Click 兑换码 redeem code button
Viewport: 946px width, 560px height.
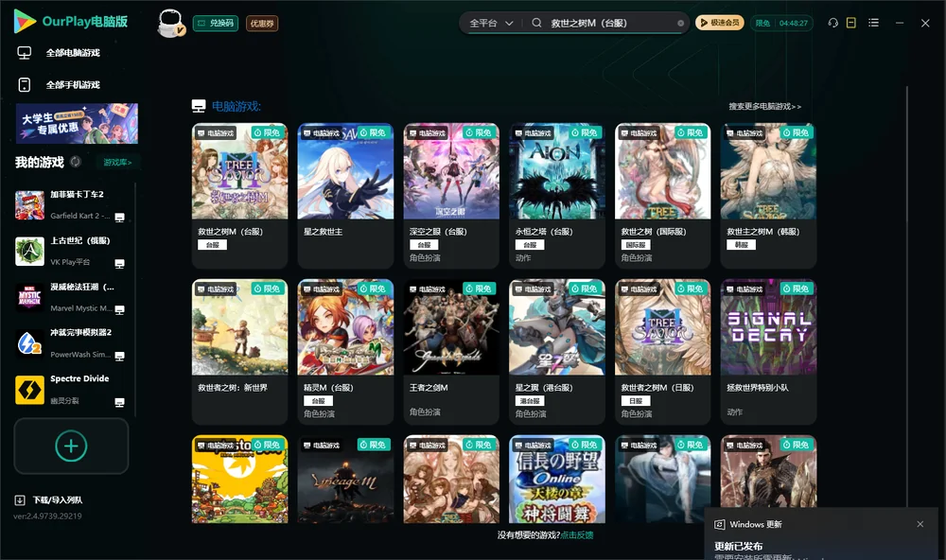pyautogui.click(x=216, y=24)
